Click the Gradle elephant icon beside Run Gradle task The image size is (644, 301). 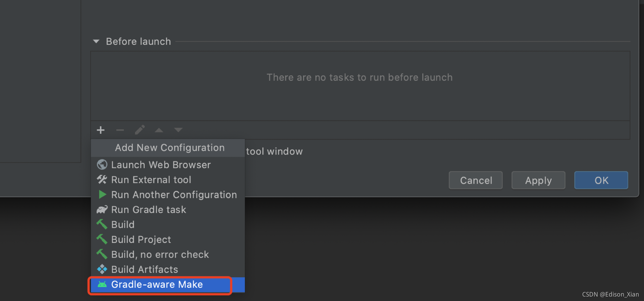(102, 209)
